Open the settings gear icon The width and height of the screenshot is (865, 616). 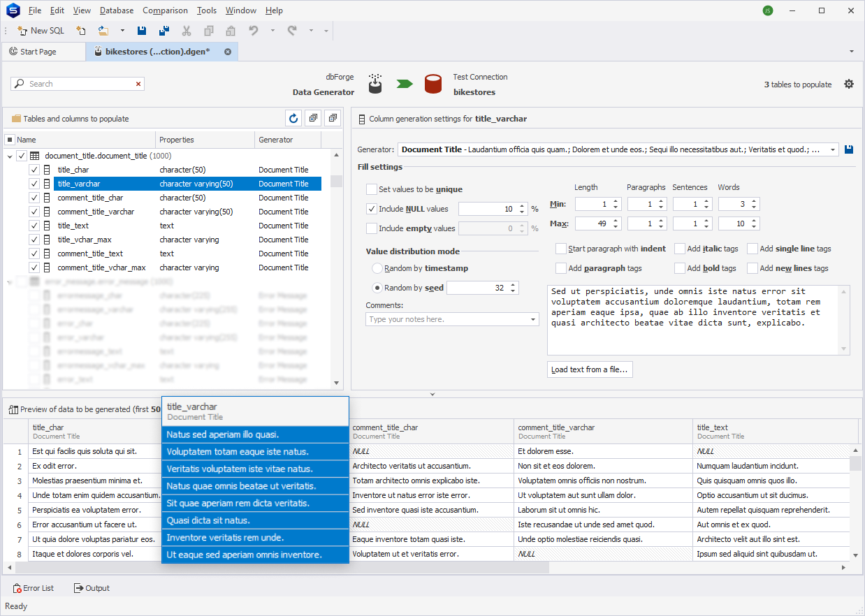(x=849, y=84)
